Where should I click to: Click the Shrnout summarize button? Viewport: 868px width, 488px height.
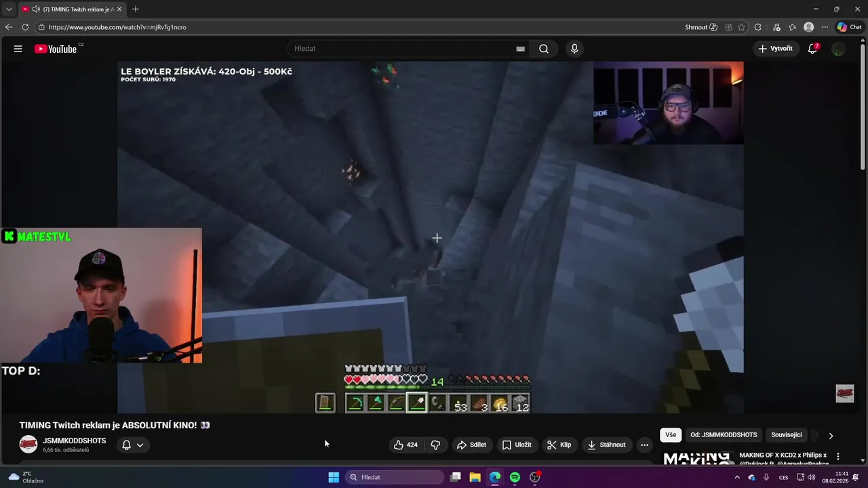pyautogui.click(x=701, y=27)
